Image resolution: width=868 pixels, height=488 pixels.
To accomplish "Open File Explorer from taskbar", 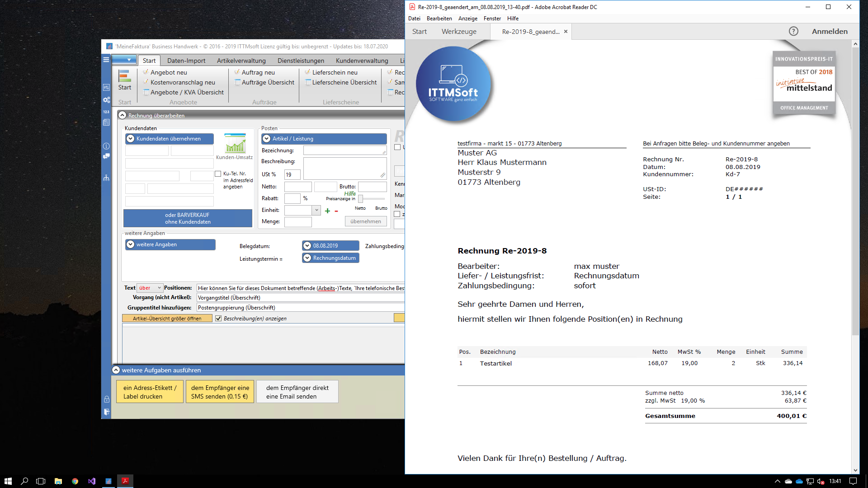I will tap(58, 481).
